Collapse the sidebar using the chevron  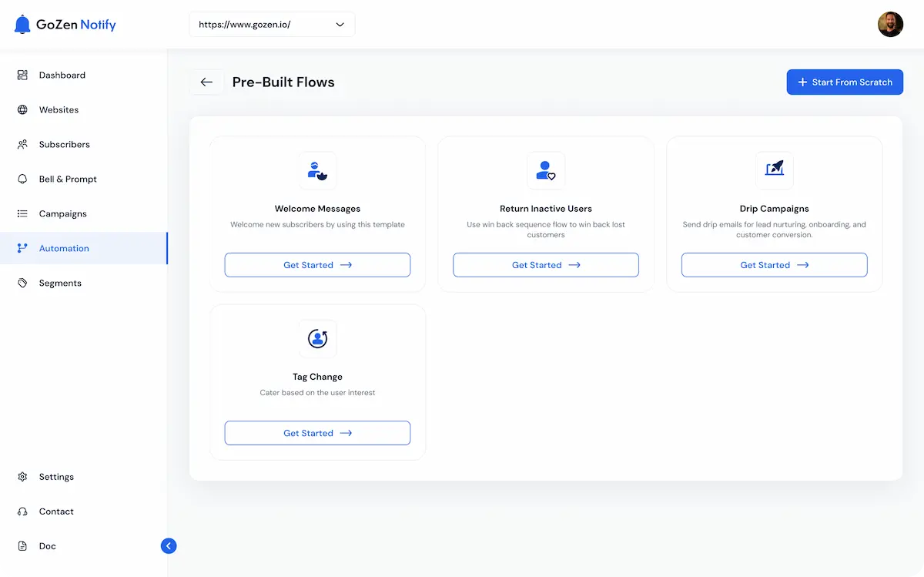(x=169, y=545)
